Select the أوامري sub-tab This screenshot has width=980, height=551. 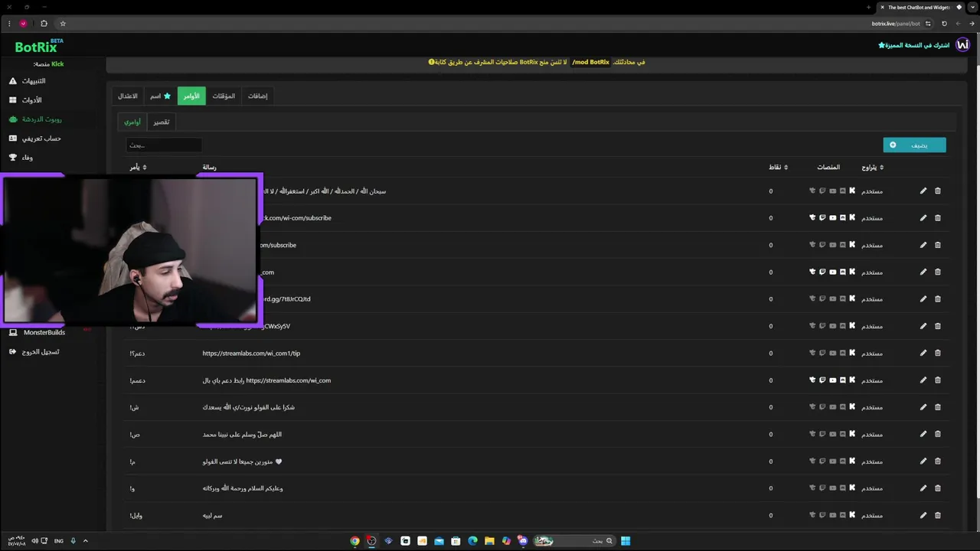coord(132,122)
